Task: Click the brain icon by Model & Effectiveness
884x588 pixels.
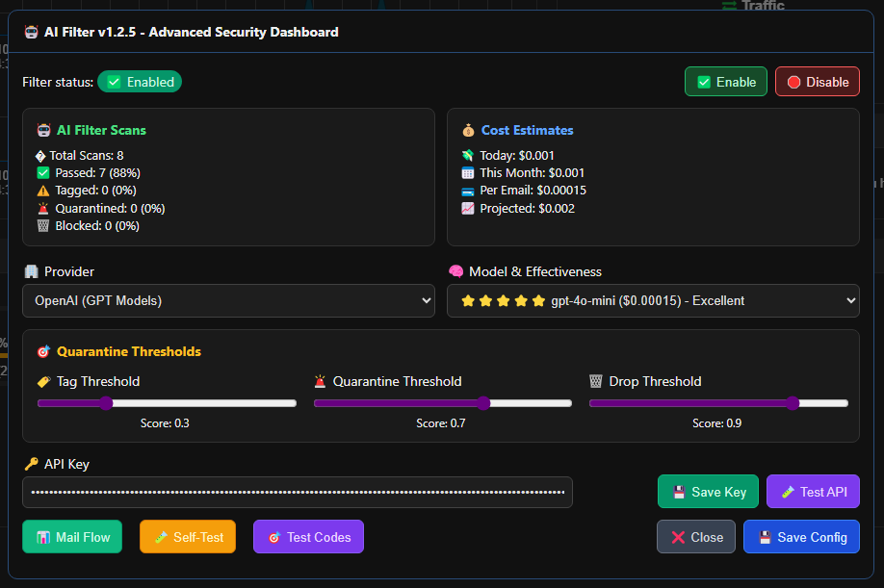Action: (x=455, y=271)
